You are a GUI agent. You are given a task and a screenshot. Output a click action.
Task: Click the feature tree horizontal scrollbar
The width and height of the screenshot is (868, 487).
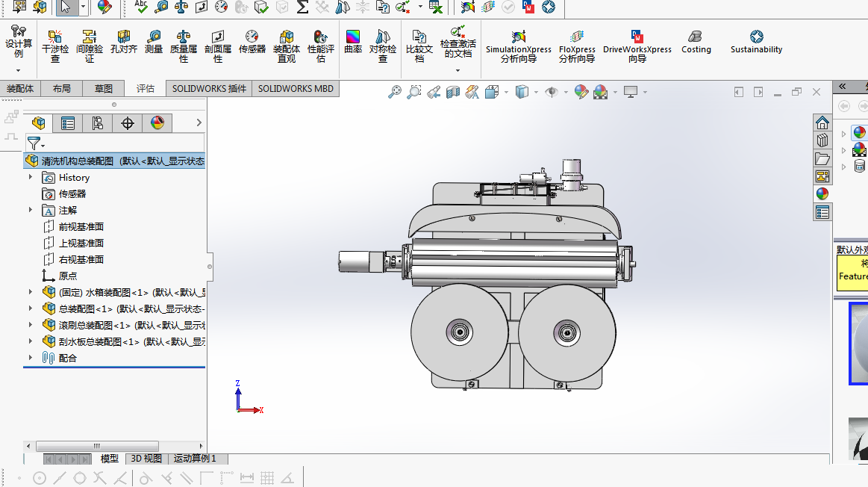pos(97,446)
